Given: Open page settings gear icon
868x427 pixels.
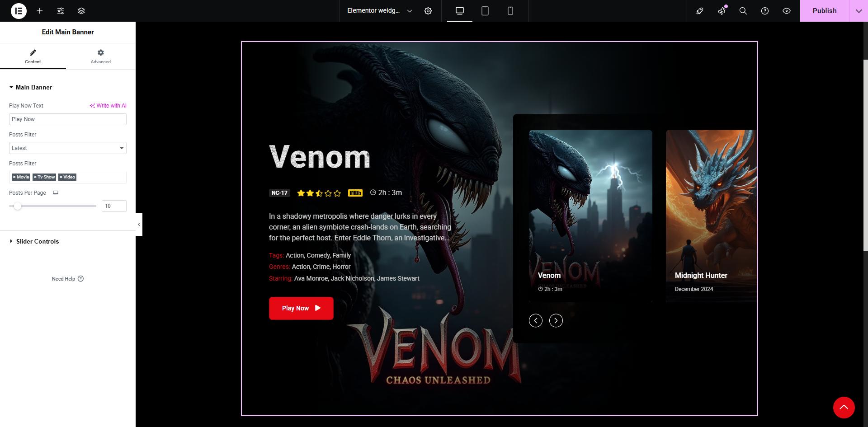Looking at the screenshot, I should coord(428,11).
